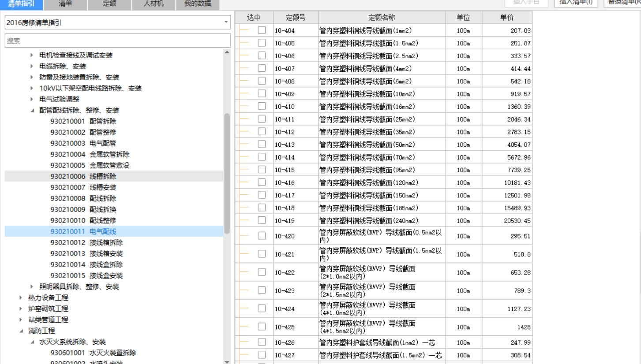Expand 站类管道工程 node
This screenshot has height=364, width=641.
(x=21, y=319)
